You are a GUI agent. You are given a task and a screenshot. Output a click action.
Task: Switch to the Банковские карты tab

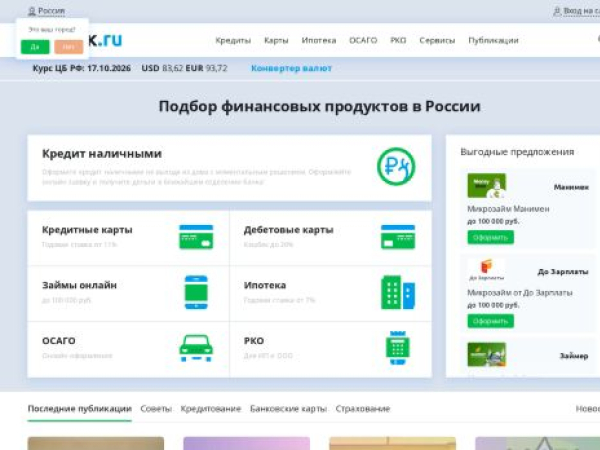[x=289, y=409]
